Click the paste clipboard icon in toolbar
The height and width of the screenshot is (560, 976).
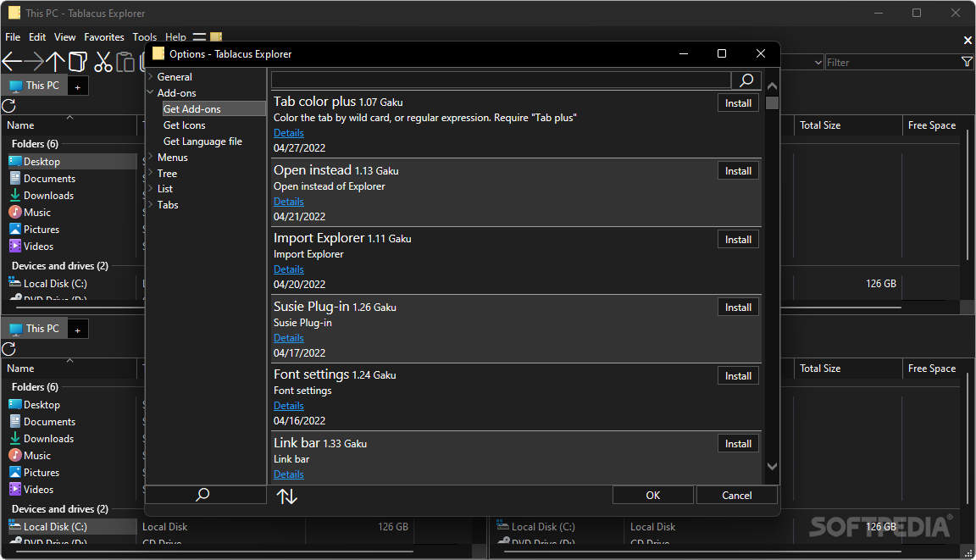[125, 62]
